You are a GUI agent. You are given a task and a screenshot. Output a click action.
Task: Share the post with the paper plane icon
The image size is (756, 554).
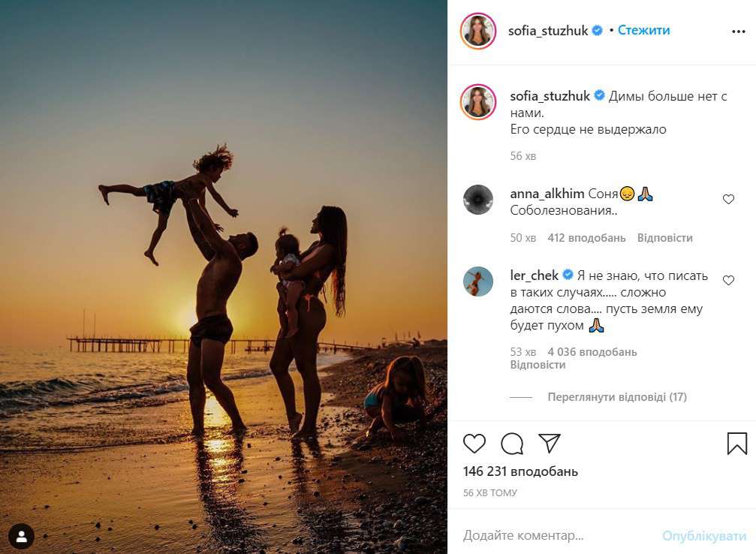(550, 444)
